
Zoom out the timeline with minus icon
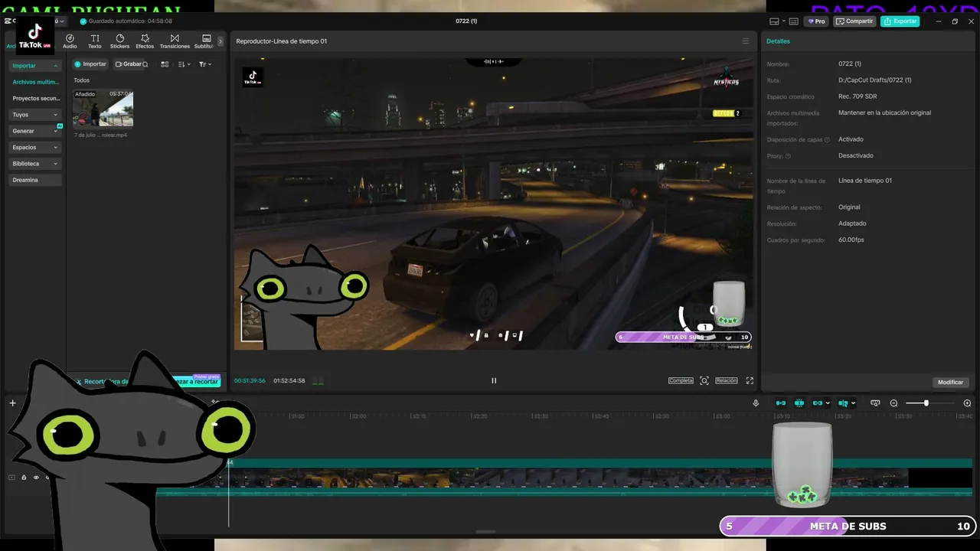click(x=893, y=403)
